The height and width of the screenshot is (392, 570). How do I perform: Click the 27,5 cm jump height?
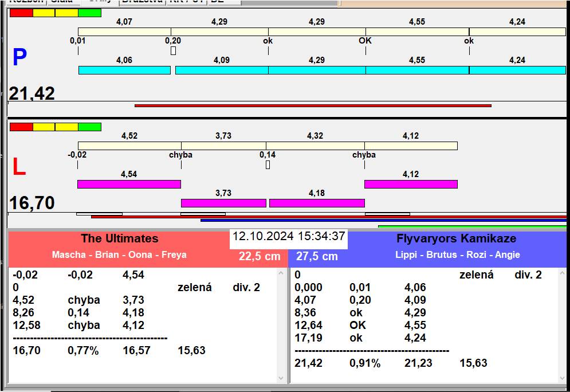pos(317,256)
